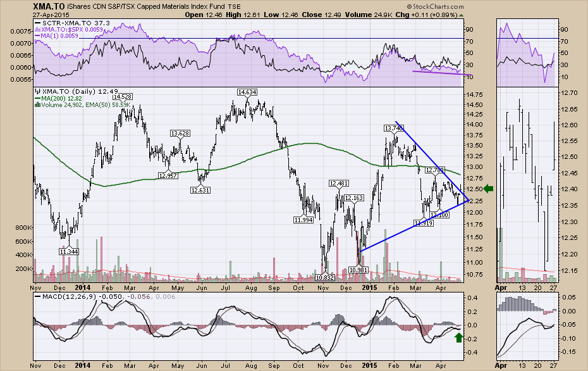Screen dimensions: 588x371
Task: Click the purple area icon beside XMA.TO:$SPX
Action: 38,29
